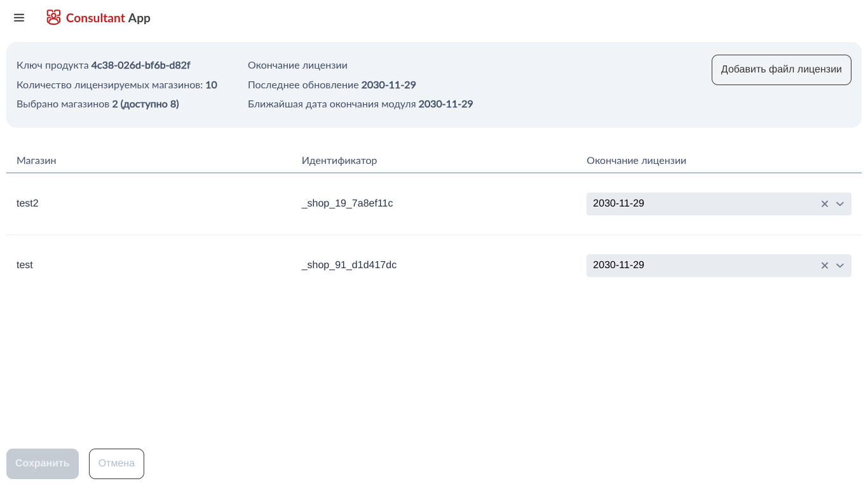The height and width of the screenshot is (488, 868).
Task: Expand the date dropdown chevron for test
Action: tap(839, 266)
